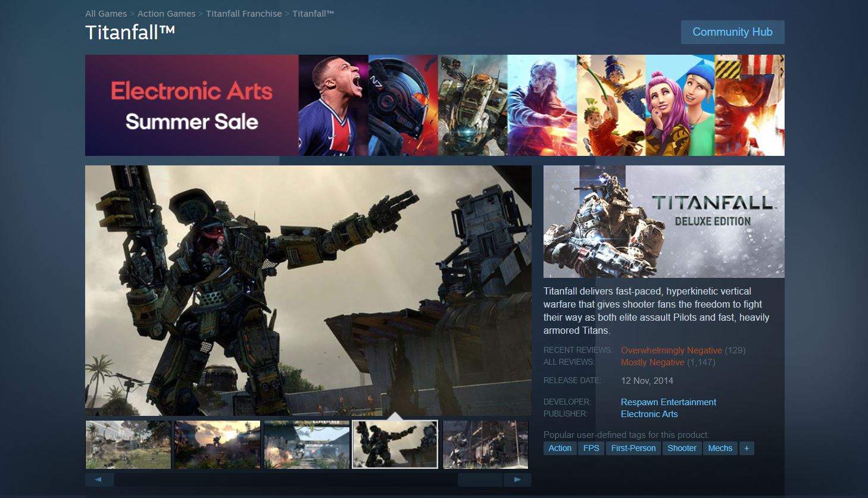Open the Community Hub

pos(732,32)
